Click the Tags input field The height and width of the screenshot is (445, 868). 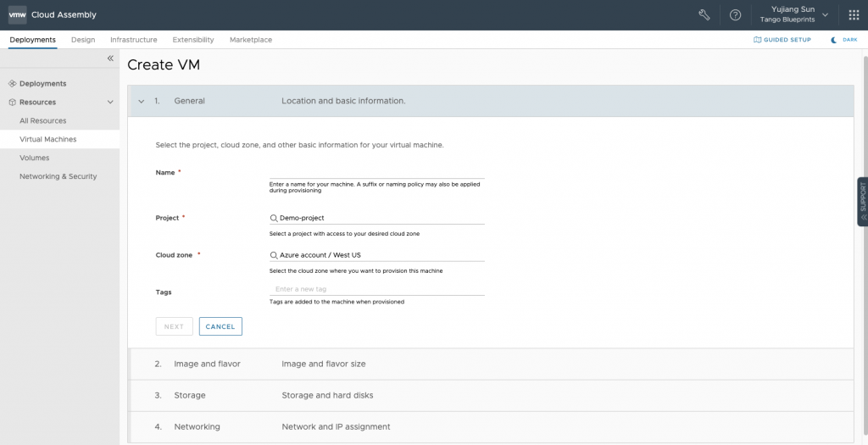coord(376,289)
